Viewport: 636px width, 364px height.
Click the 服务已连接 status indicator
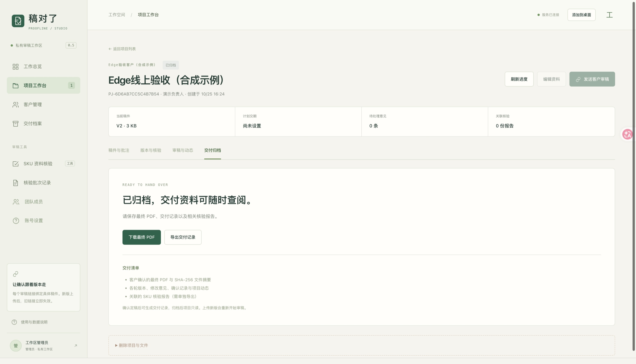pos(548,15)
